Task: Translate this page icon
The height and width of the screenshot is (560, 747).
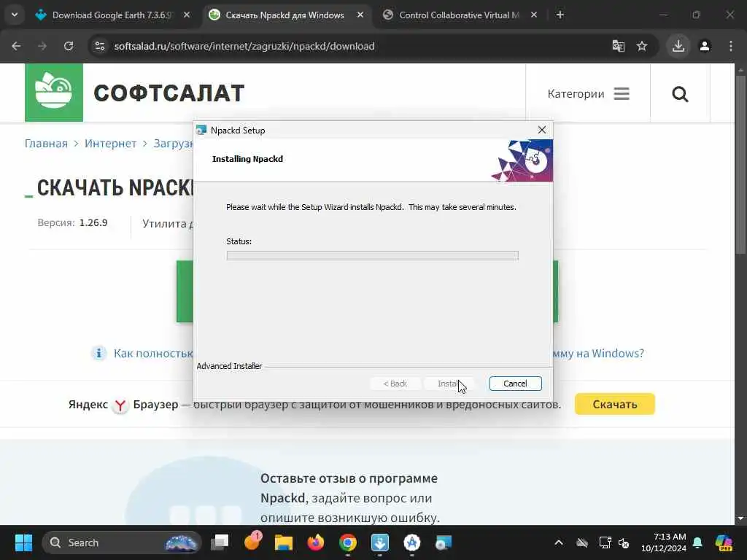Action: [x=618, y=46]
